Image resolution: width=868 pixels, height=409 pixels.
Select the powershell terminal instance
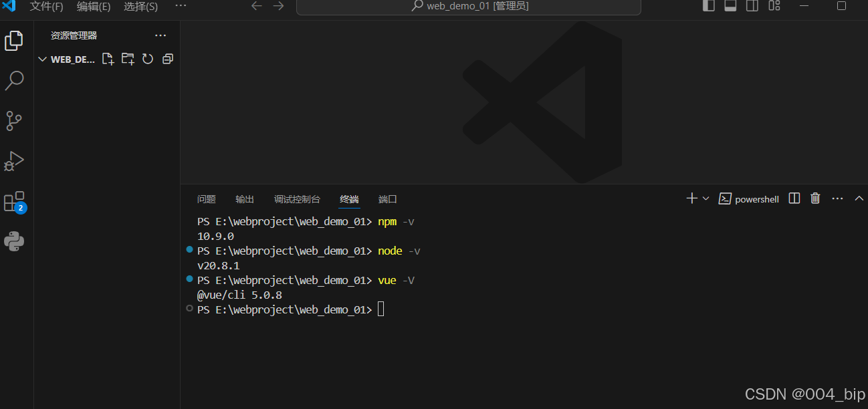[x=749, y=199]
